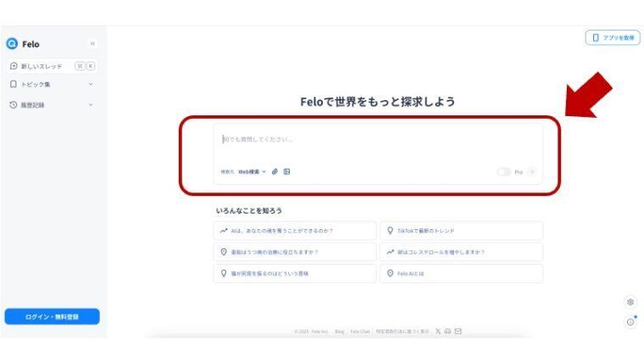The height and width of the screenshot is (363, 644).
Task: Open the Blog footer link
Action: point(339,332)
